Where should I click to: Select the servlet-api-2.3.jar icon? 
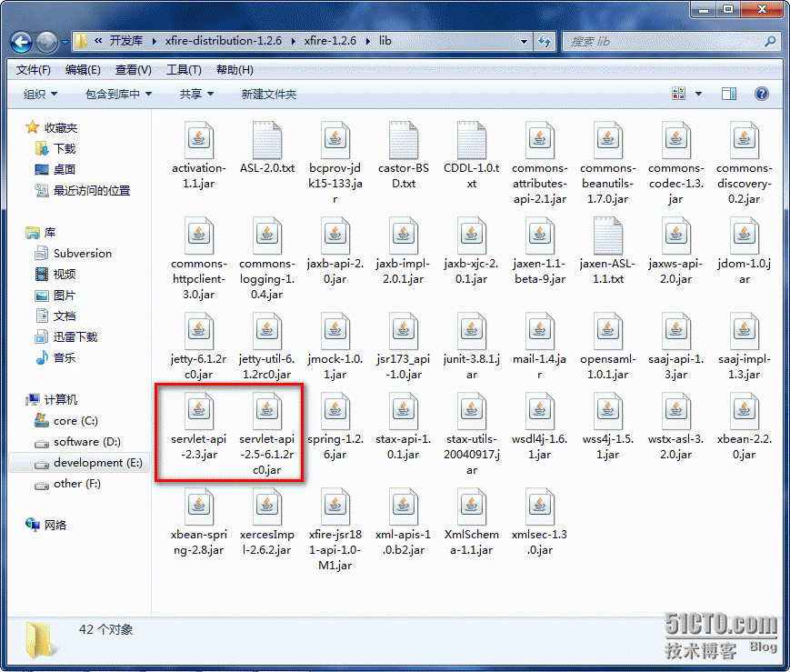[x=199, y=411]
